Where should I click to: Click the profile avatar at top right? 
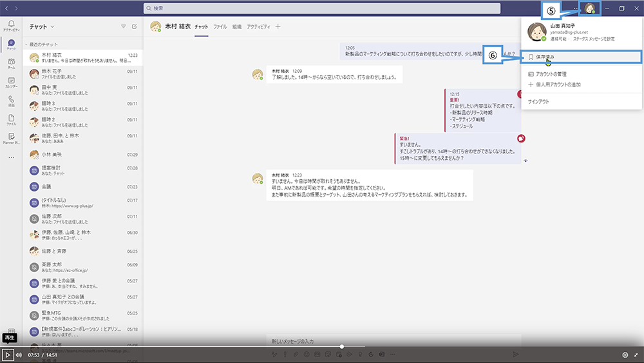[x=590, y=8]
